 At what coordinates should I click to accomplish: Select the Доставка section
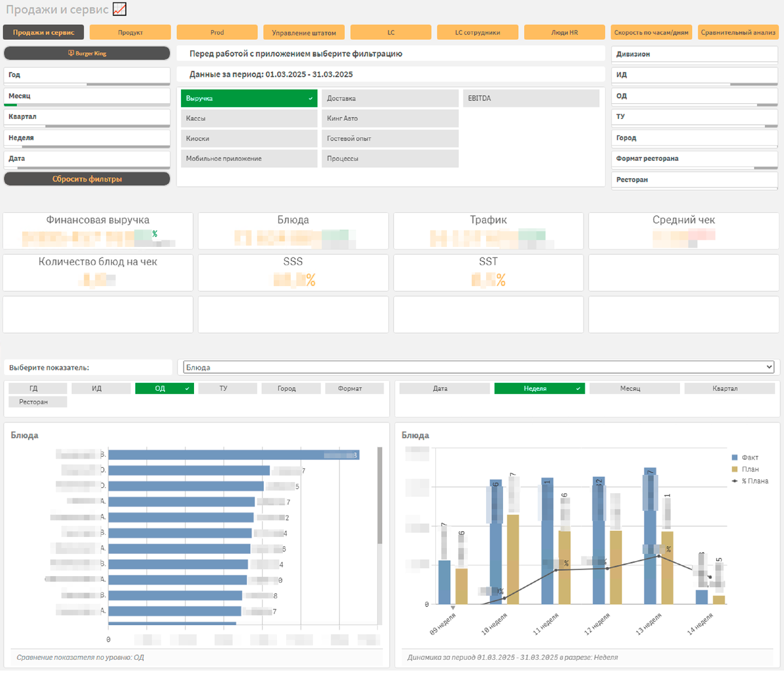tap(390, 98)
